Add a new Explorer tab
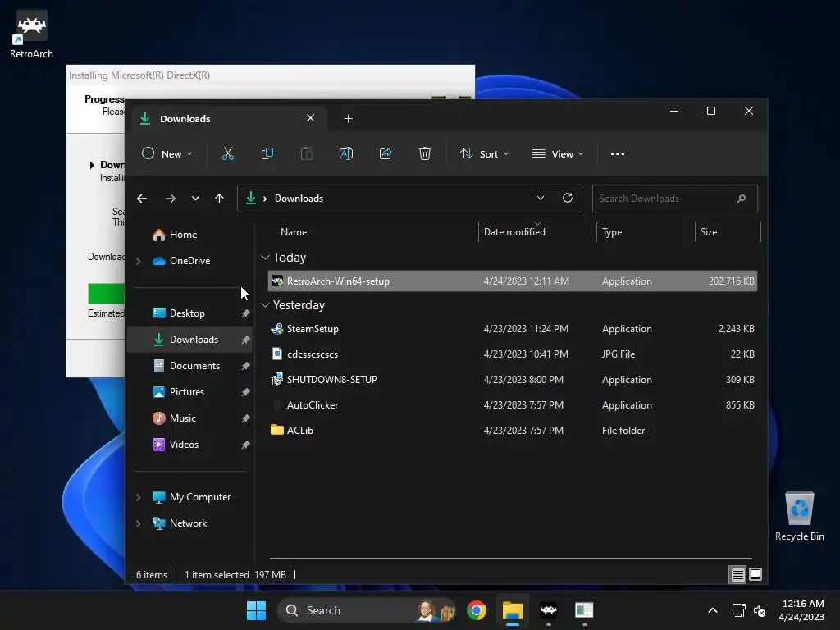The width and height of the screenshot is (840, 630). (x=348, y=118)
